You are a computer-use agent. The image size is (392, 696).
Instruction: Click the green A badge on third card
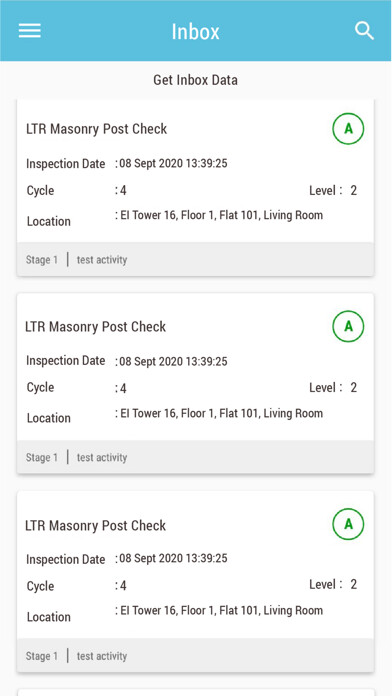pos(348,524)
